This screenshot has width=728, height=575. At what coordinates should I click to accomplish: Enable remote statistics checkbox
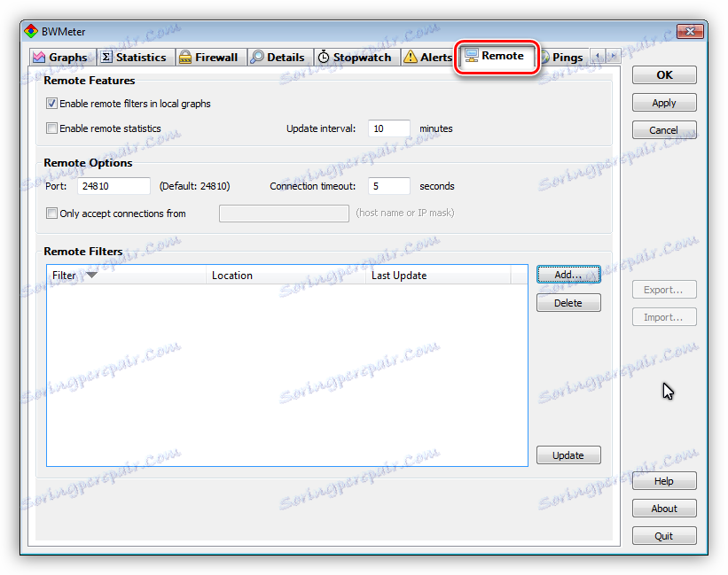coord(51,128)
